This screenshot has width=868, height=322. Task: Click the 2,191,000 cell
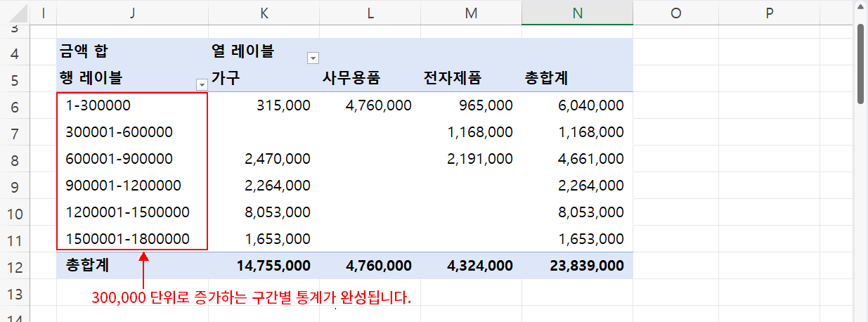471,158
